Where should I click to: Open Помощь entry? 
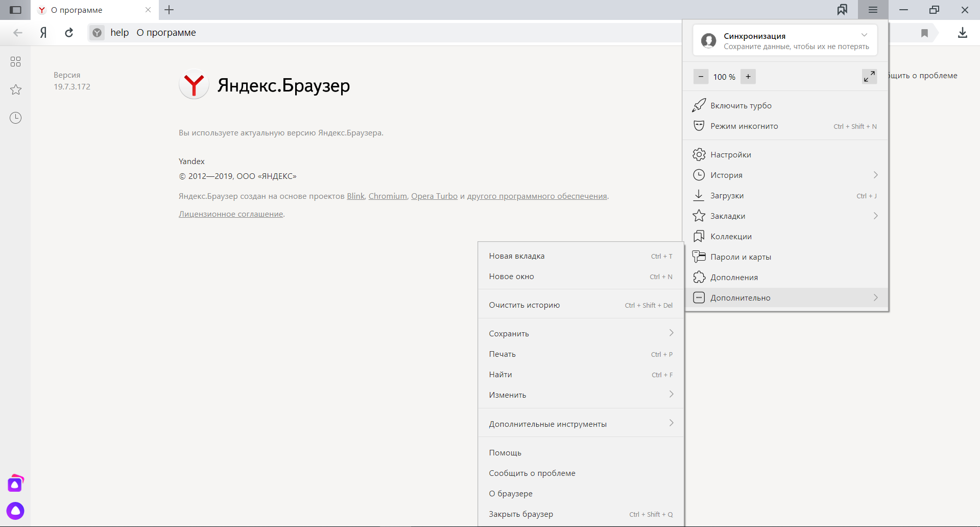(581, 452)
